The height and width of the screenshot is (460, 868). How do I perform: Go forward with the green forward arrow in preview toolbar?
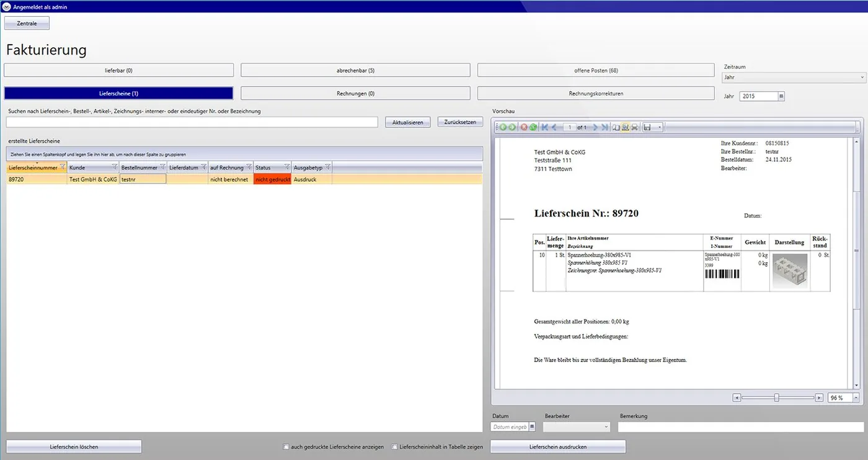pyautogui.click(x=511, y=127)
